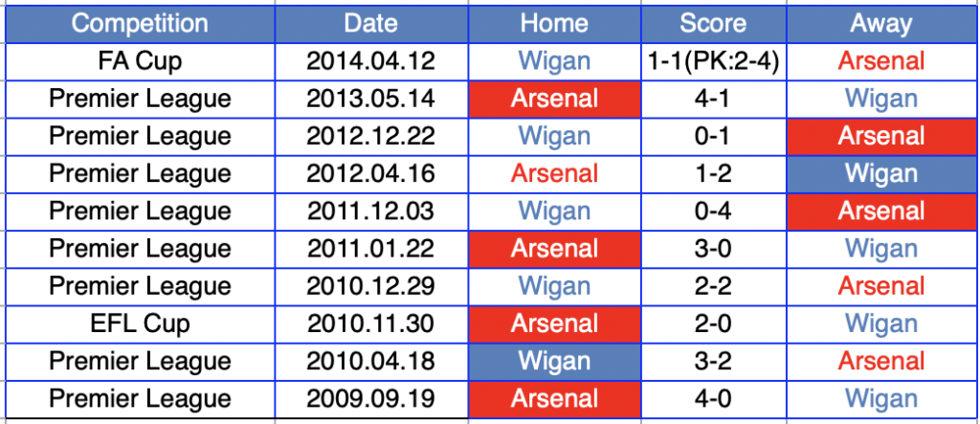
Task: Select the date 2012.12.22 cell
Action: [x=370, y=136]
